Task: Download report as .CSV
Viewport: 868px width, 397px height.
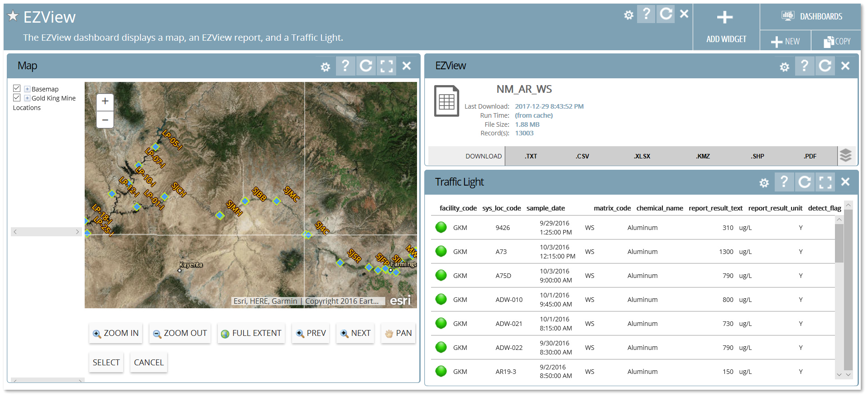Action: tap(583, 156)
